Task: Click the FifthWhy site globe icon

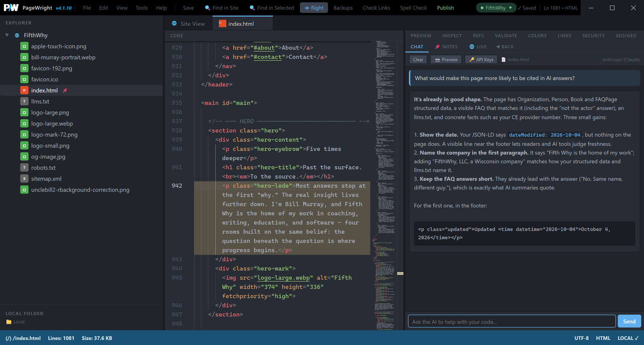Action: (17, 36)
